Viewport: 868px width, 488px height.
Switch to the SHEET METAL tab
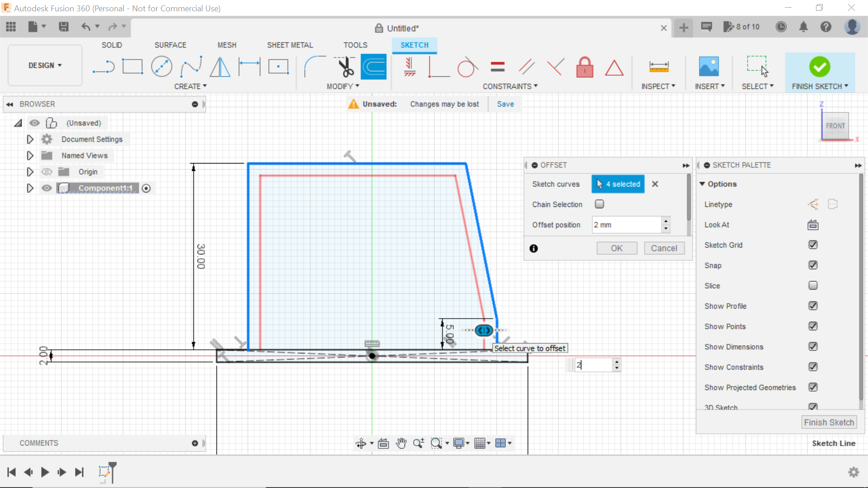click(290, 45)
